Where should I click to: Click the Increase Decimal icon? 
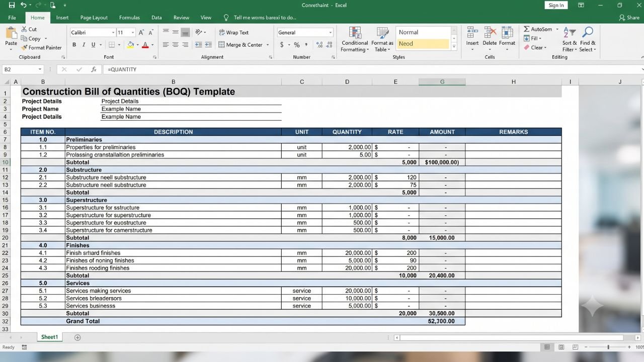(x=319, y=45)
